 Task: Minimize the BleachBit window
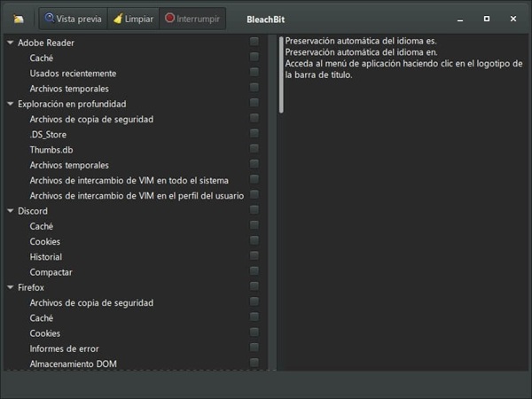460,20
